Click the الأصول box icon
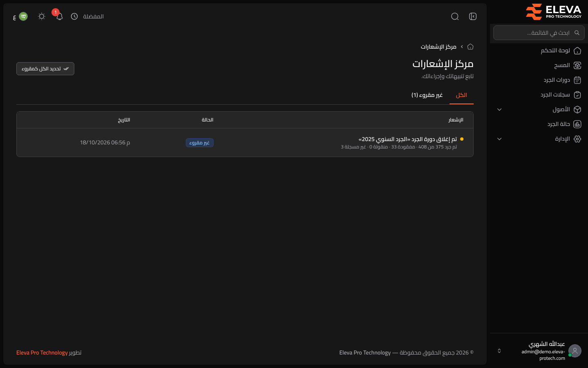588x368 pixels. pos(577,110)
